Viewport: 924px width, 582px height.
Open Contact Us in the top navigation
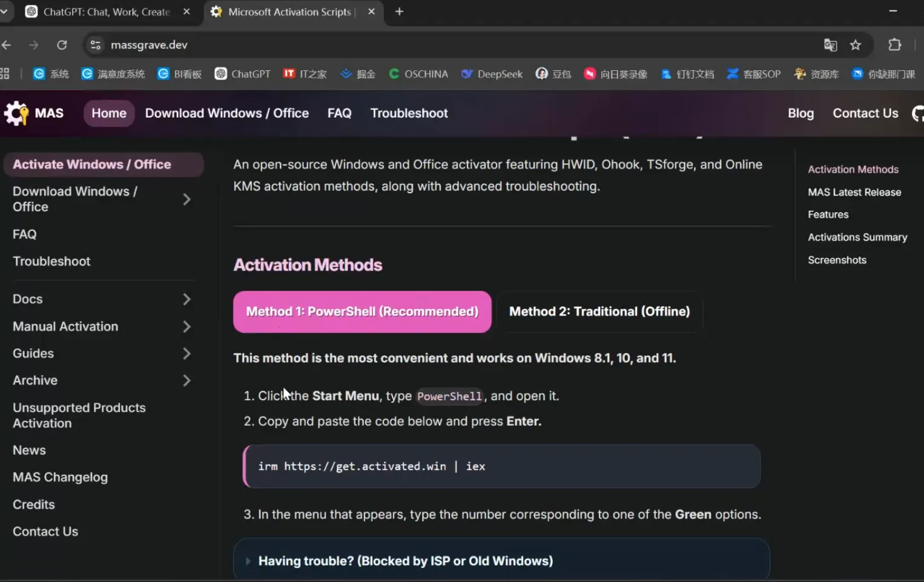(865, 113)
